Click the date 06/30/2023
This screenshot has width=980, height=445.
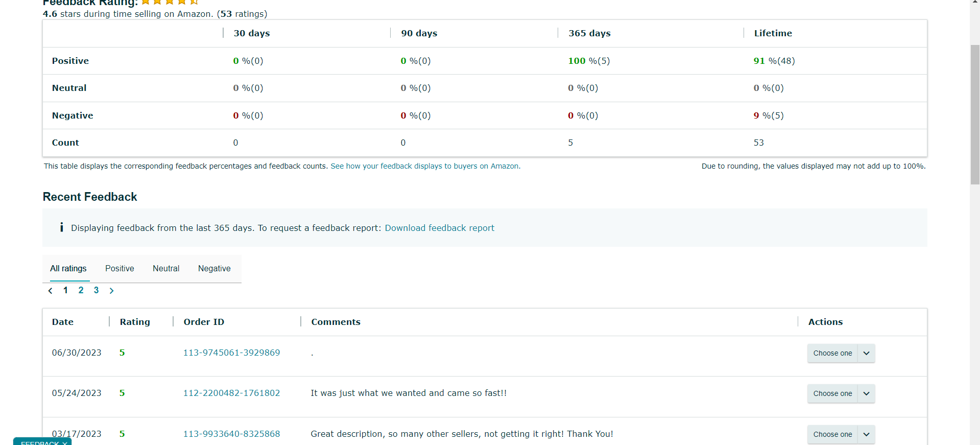click(x=77, y=353)
